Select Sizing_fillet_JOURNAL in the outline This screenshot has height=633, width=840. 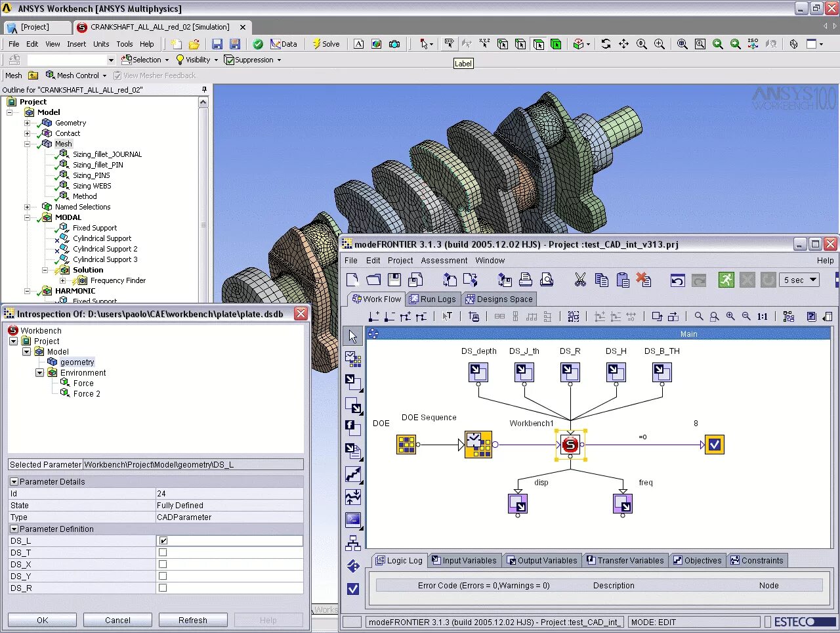(x=107, y=154)
